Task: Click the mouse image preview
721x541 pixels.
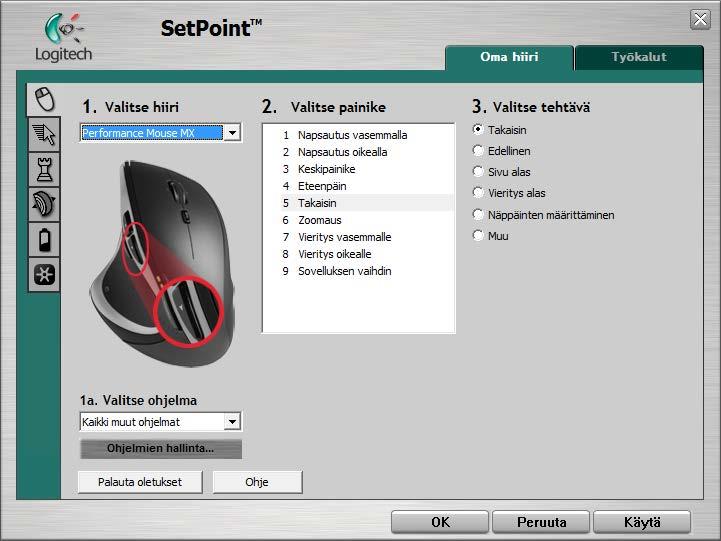Action: [x=162, y=263]
